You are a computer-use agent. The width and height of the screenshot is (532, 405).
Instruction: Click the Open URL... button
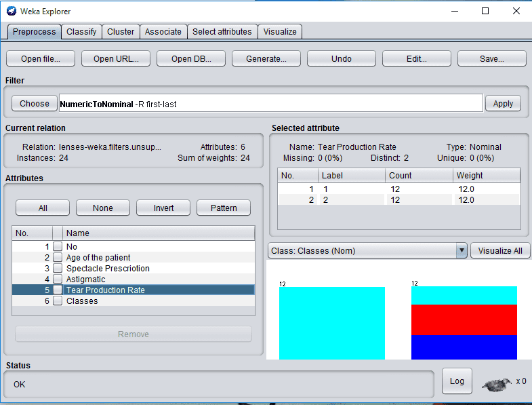point(116,59)
